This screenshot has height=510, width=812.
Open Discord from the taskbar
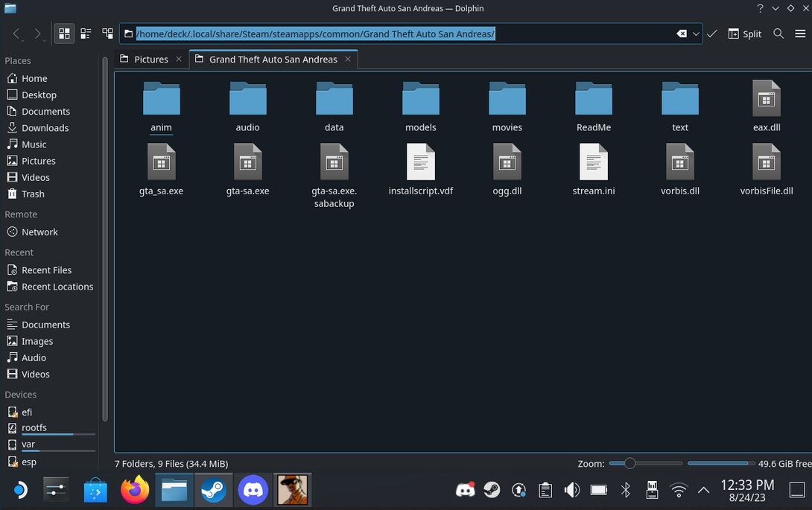pyautogui.click(x=253, y=490)
